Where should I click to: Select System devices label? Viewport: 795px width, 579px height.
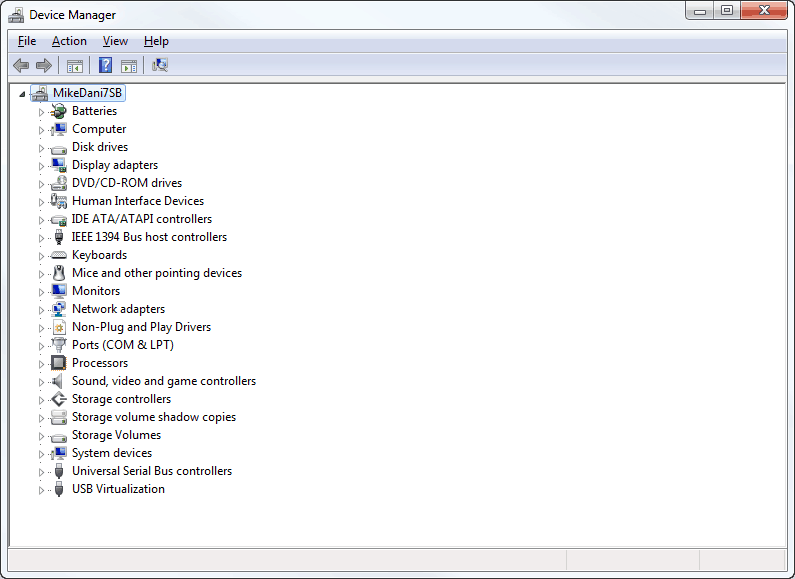(x=112, y=453)
